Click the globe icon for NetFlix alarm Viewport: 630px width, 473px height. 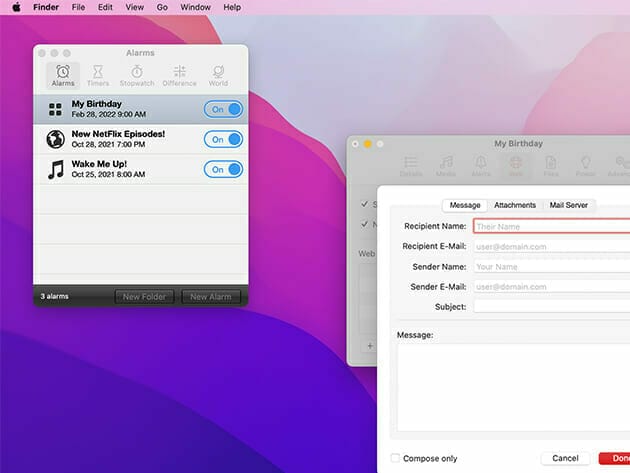tap(55, 140)
